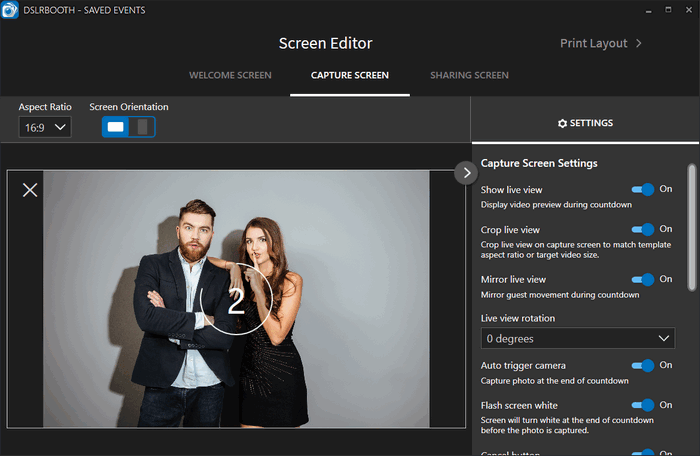Image resolution: width=700 pixels, height=456 pixels.
Task: Select the Capture Screen tab
Action: [349, 75]
